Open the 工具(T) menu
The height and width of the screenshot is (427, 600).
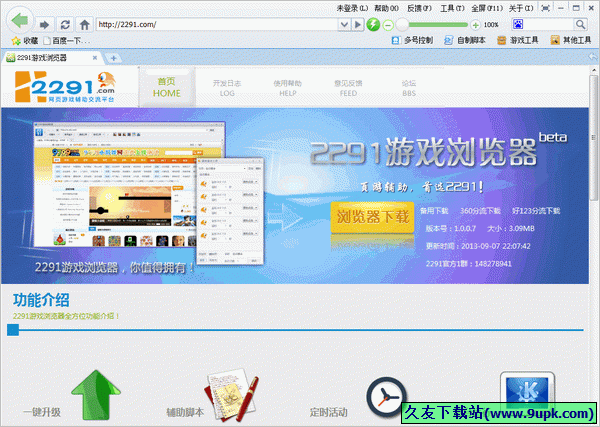(x=452, y=8)
